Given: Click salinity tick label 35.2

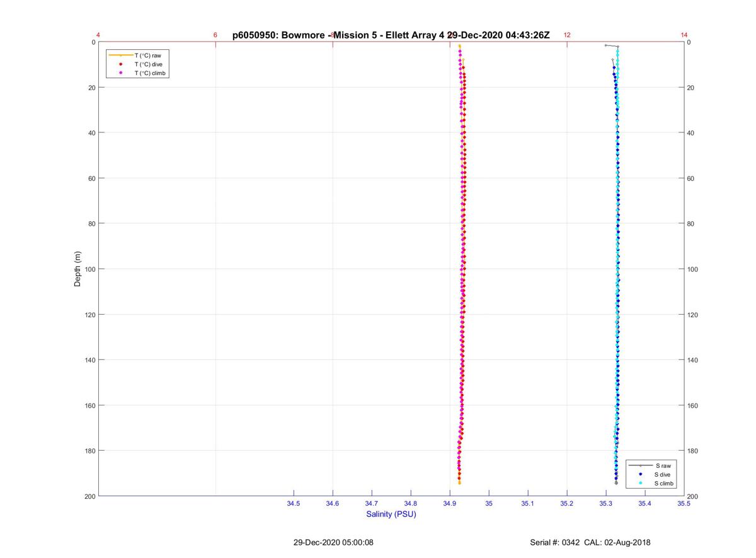Looking at the screenshot, I should pyautogui.click(x=567, y=503).
